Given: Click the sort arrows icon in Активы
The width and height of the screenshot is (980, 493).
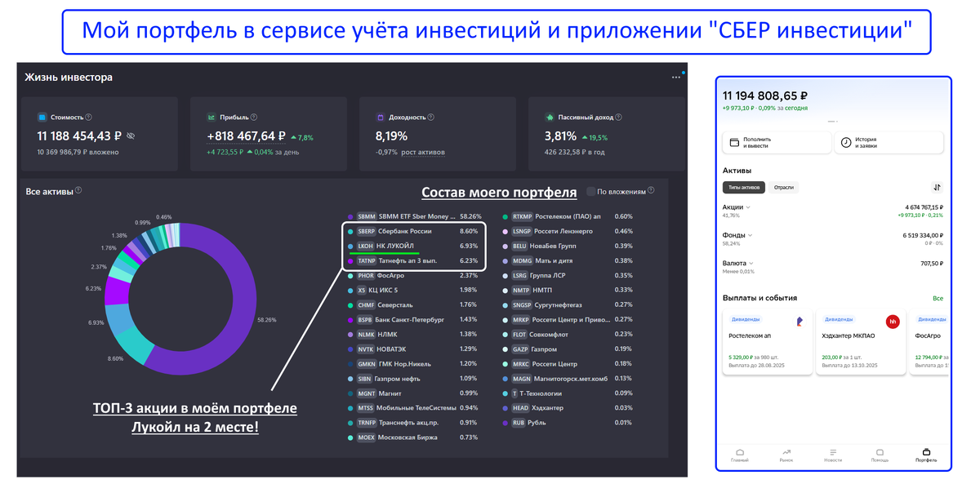Looking at the screenshot, I should [x=937, y=187].
